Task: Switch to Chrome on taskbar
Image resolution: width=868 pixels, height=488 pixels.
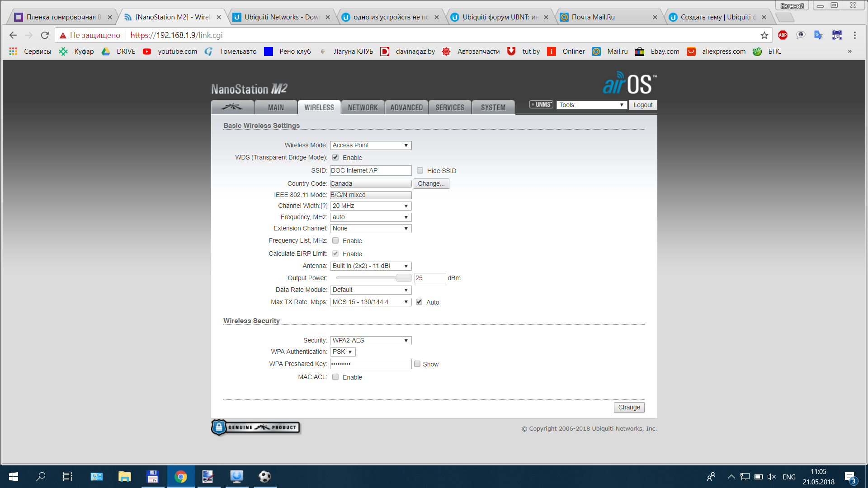Action: (181, 477)
